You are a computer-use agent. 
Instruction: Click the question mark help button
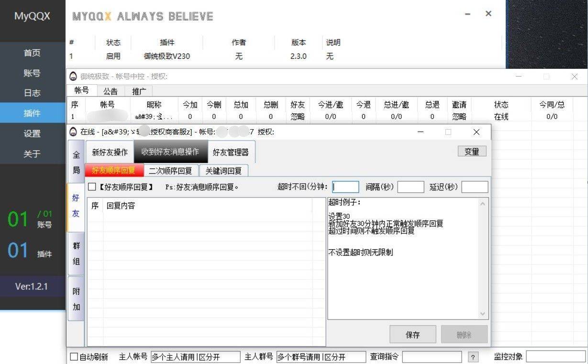[x=473, y=357]
